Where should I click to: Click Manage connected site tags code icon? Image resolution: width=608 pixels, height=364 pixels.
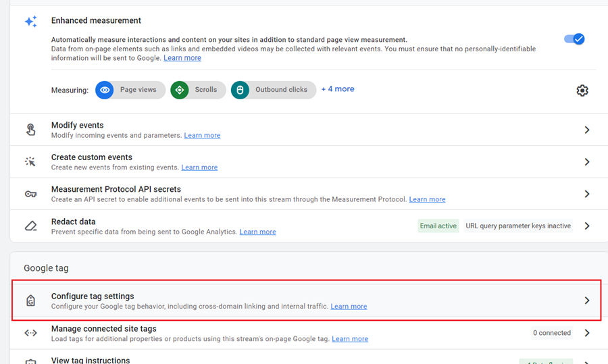point(30,333)
